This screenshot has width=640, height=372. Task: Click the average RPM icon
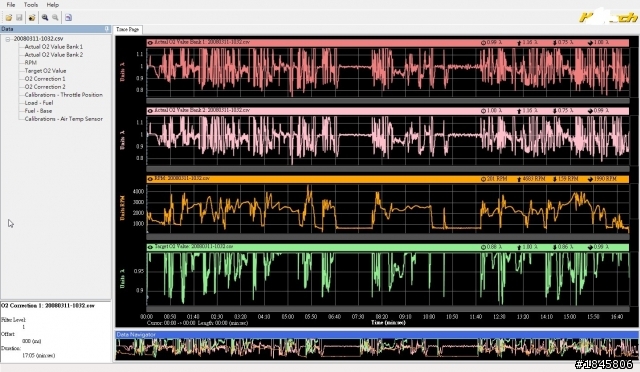click(x=590, y=179)
